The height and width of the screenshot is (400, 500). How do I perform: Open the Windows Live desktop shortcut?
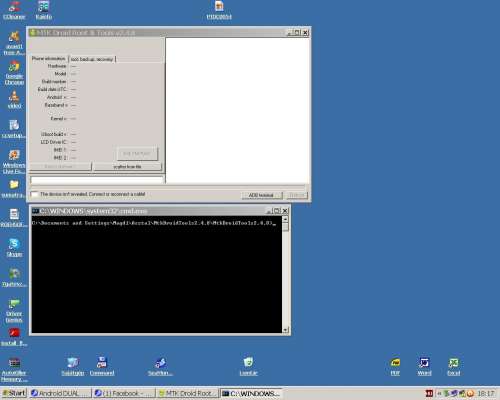[14, 162]
